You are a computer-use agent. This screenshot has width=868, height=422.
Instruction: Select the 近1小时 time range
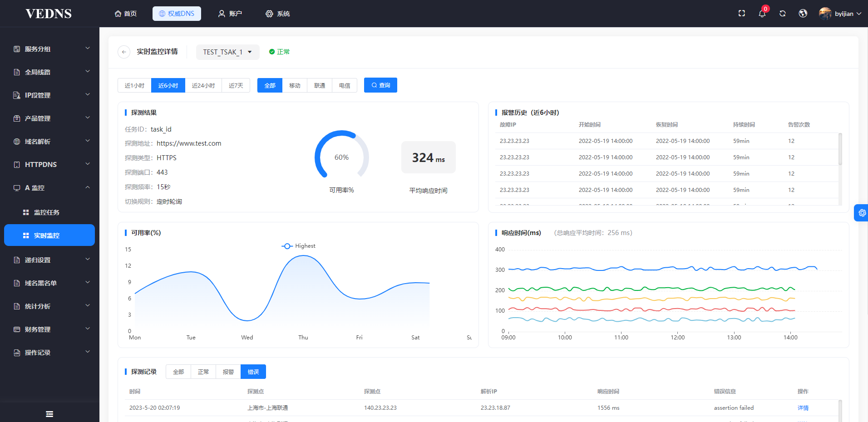[134, 85]
